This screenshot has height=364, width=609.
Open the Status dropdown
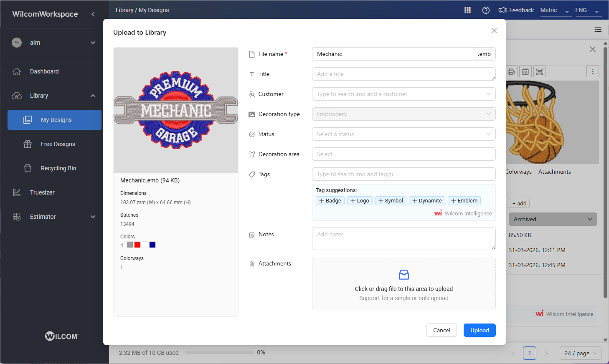[403, 134]
